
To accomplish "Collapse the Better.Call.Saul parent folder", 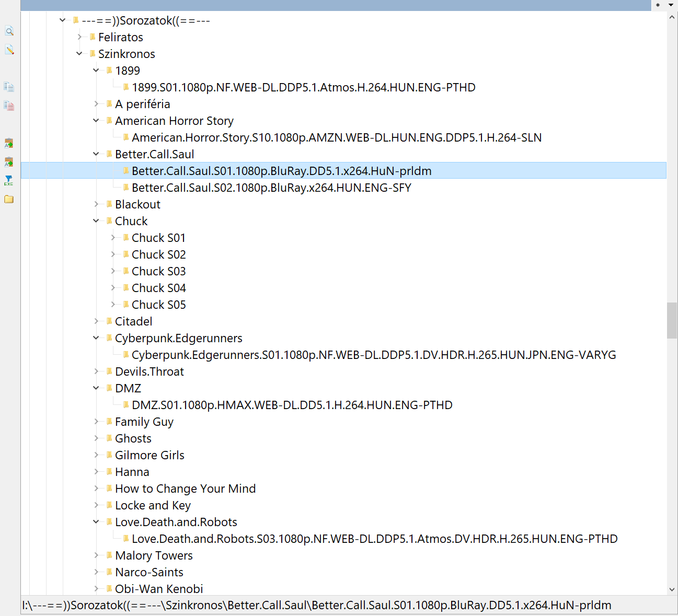I will 96,154.
